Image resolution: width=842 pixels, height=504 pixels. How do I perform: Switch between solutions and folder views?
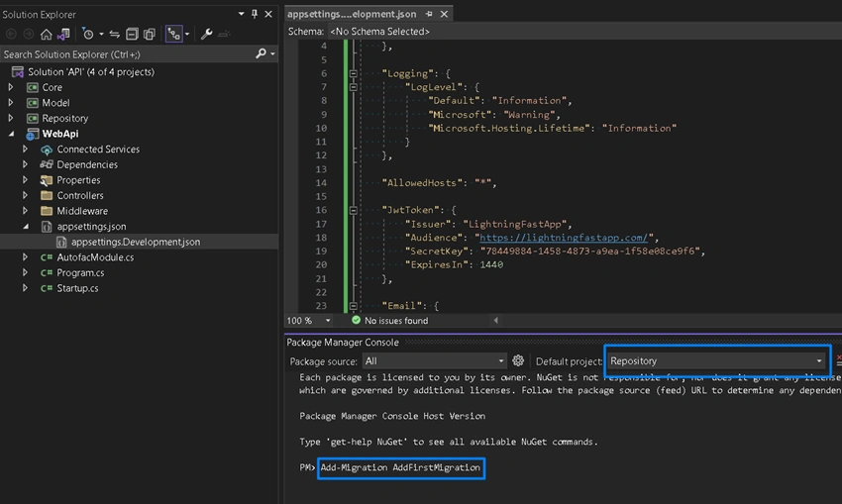(64, 35)
